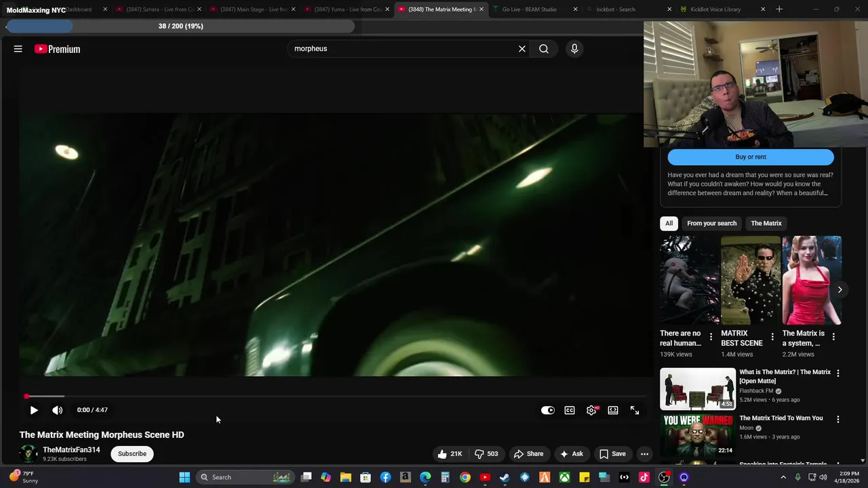Play the Matrix video
This screenshot has width=868, height=488.
click(x=34, y=410)
